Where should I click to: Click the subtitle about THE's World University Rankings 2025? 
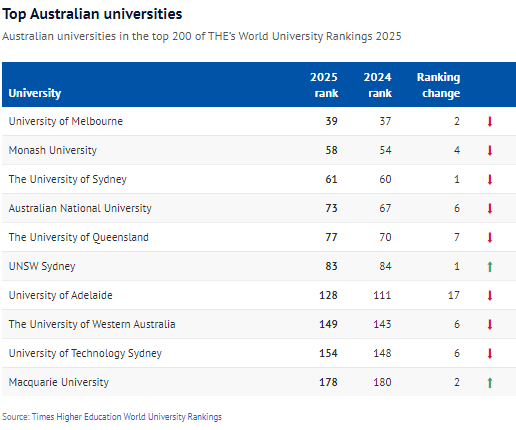tap(202, 36)
